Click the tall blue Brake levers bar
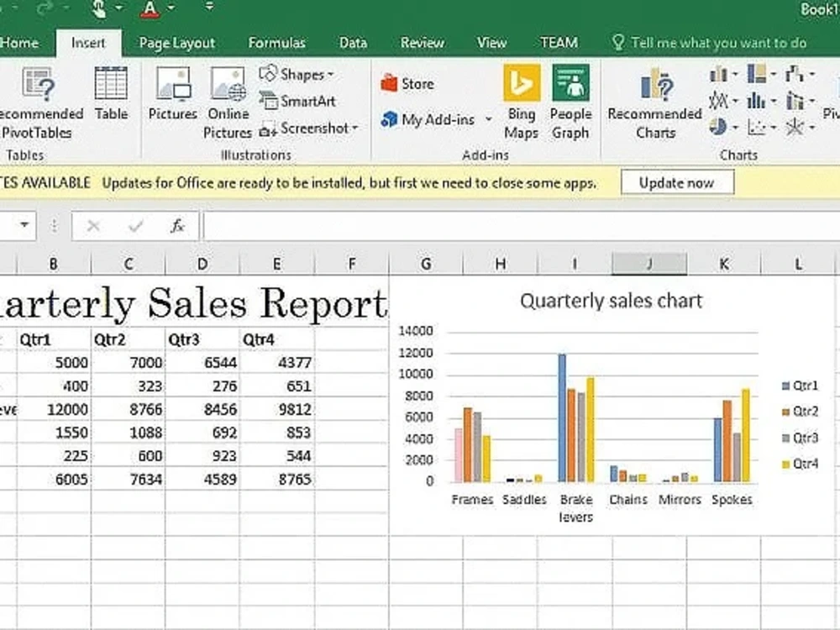Screen dimensions: 840x630 pyautogui.click(x=562, y=417)
